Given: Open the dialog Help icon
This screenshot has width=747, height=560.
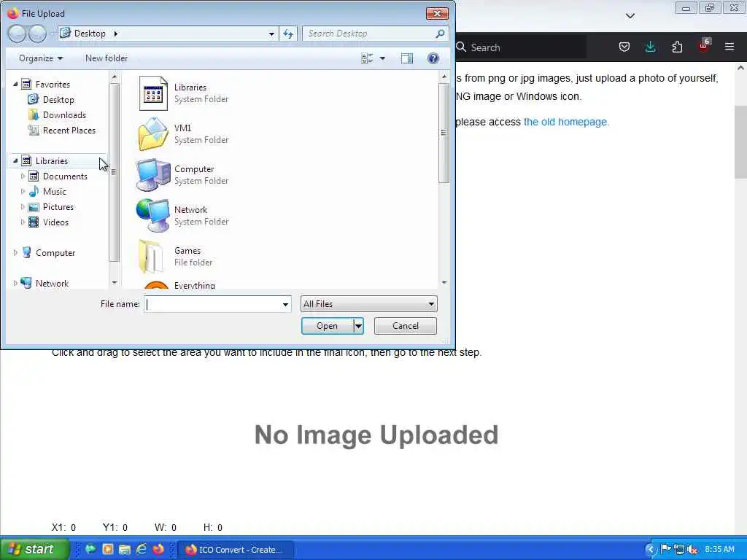Looking at the screenshot, I should [x=433, y=58].
